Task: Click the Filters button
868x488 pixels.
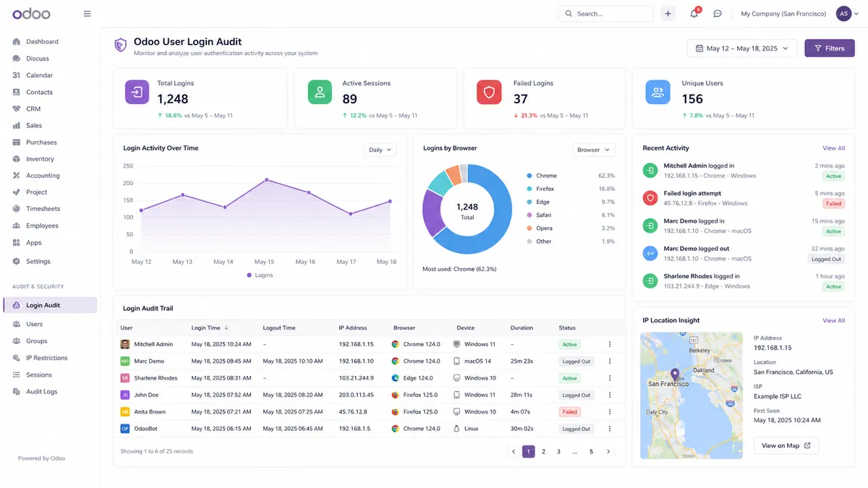Action: 830,48
